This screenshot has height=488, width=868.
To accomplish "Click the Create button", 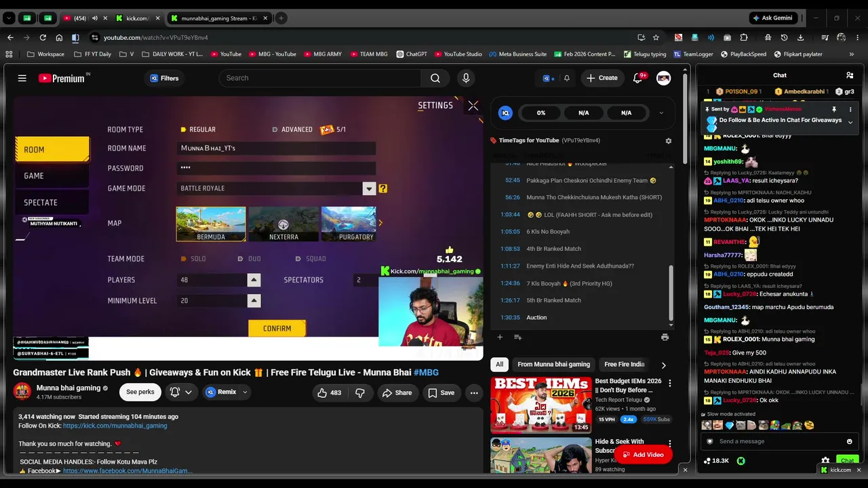I will [x=602, y=78].
